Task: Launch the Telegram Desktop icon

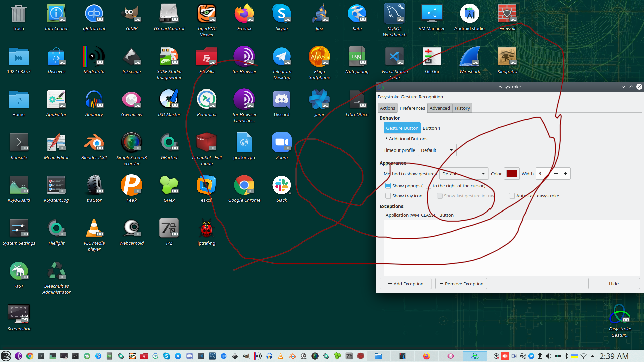Action: coord(282,58)
